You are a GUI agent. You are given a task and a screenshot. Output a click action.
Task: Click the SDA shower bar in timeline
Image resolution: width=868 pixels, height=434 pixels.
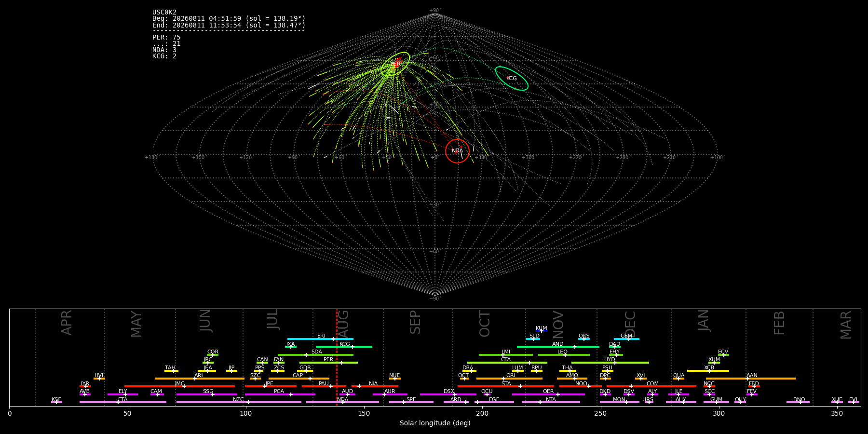[x=315, y=355]
